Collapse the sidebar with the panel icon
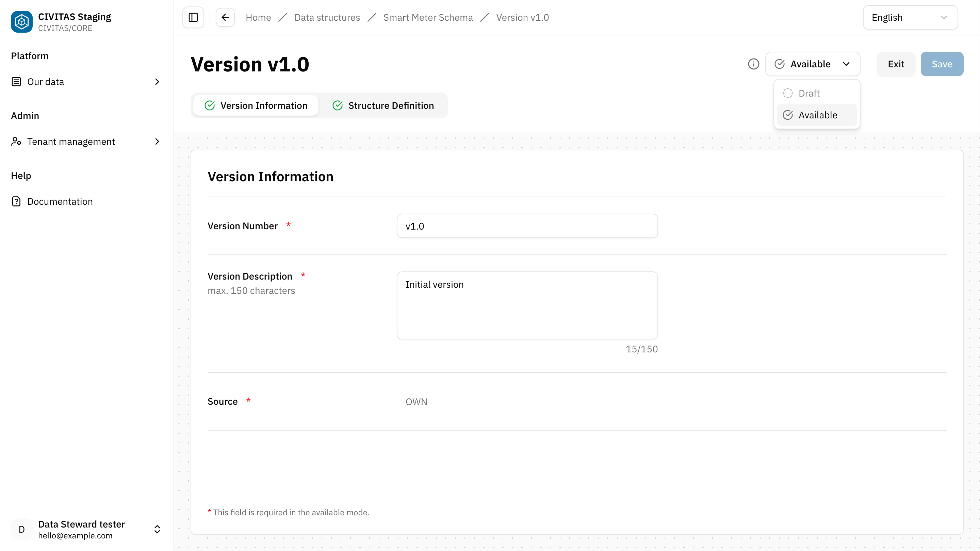Image resolution: width=980 pixels, height=551 pixels. coord(193,17)
